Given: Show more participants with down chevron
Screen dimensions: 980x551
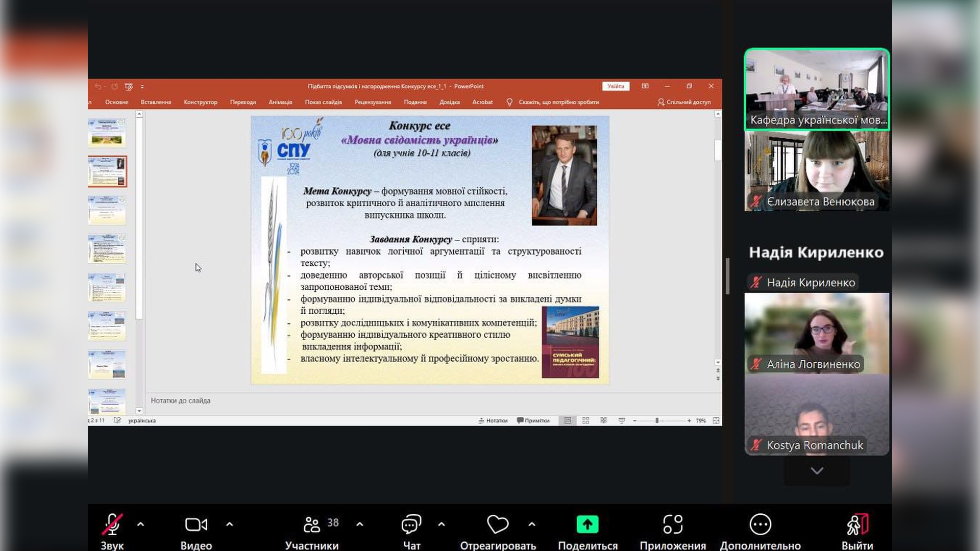Looking at the screenshot, I should [x=817, y=470].
